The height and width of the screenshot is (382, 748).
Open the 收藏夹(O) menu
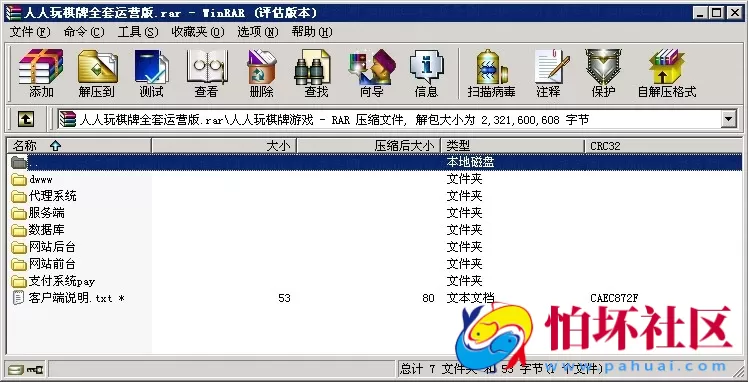point(197,32)
